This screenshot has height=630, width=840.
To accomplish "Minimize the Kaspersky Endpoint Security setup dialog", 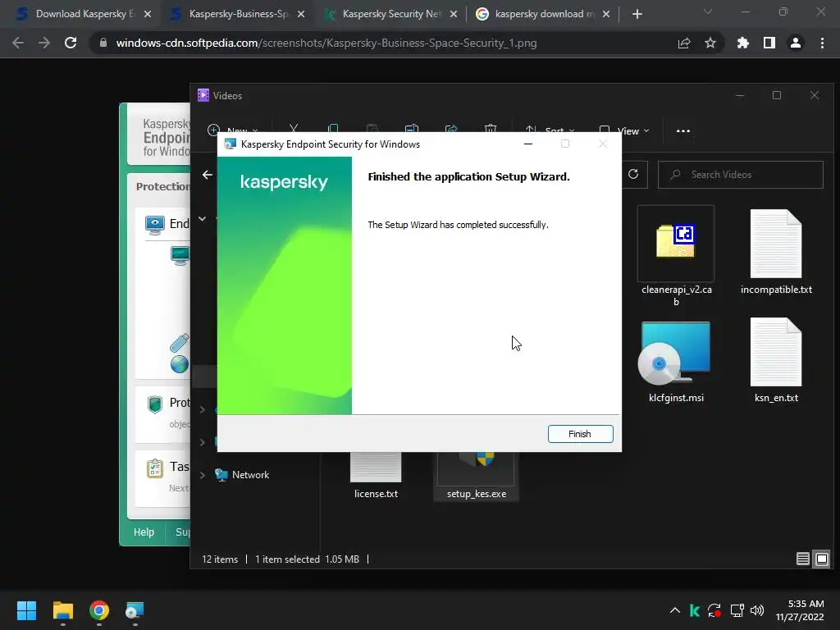I will pos(528,144).
